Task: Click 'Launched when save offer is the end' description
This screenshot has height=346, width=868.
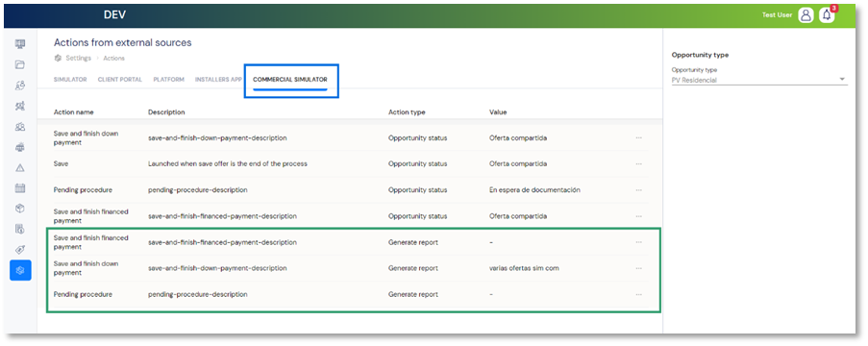Action: click(x=228, y=163)
